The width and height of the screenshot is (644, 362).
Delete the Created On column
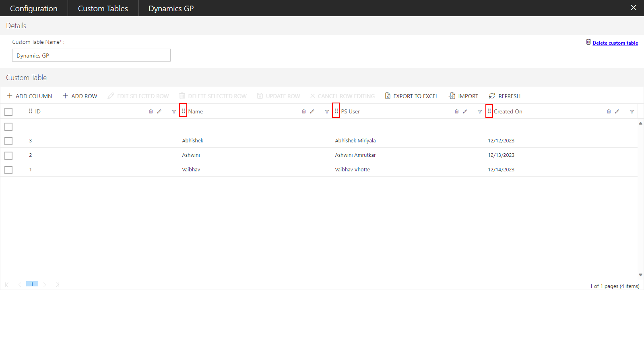click(609, 111)
